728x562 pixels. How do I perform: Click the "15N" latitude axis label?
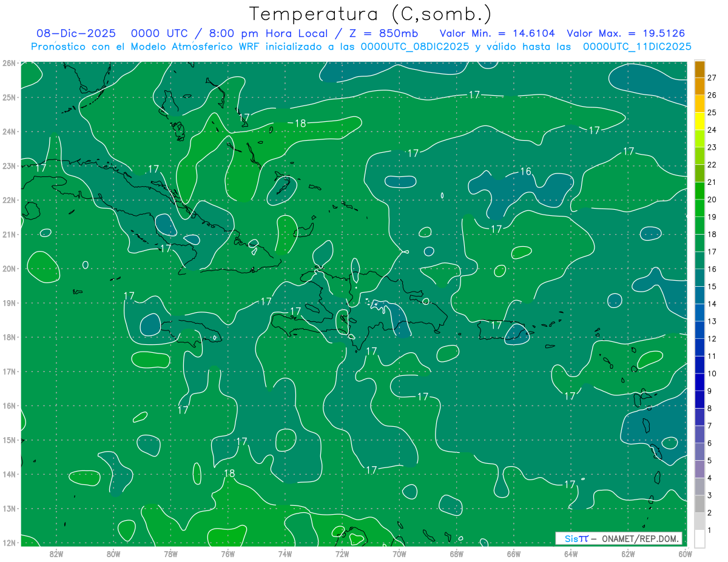pyautogui.click(x=9, y=440)
